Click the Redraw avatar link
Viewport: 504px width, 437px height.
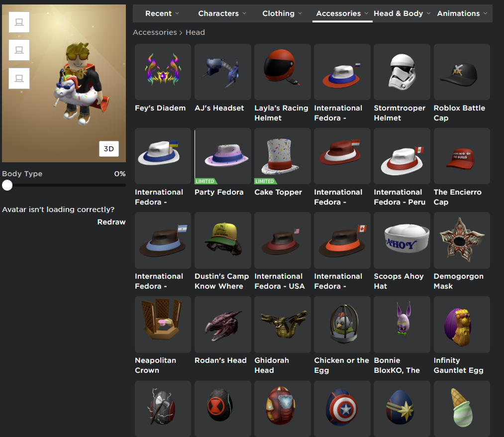[111, 222]
